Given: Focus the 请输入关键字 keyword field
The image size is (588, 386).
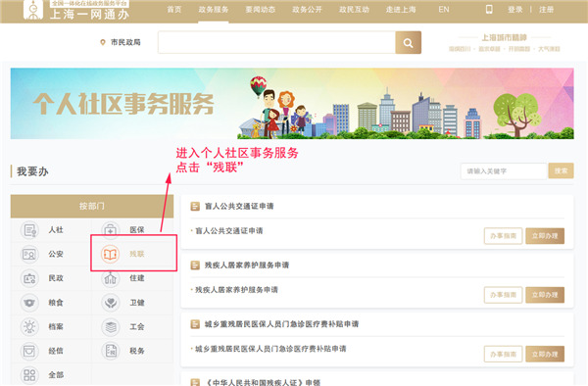Looking at the screenshot, I should click(504, 171).
